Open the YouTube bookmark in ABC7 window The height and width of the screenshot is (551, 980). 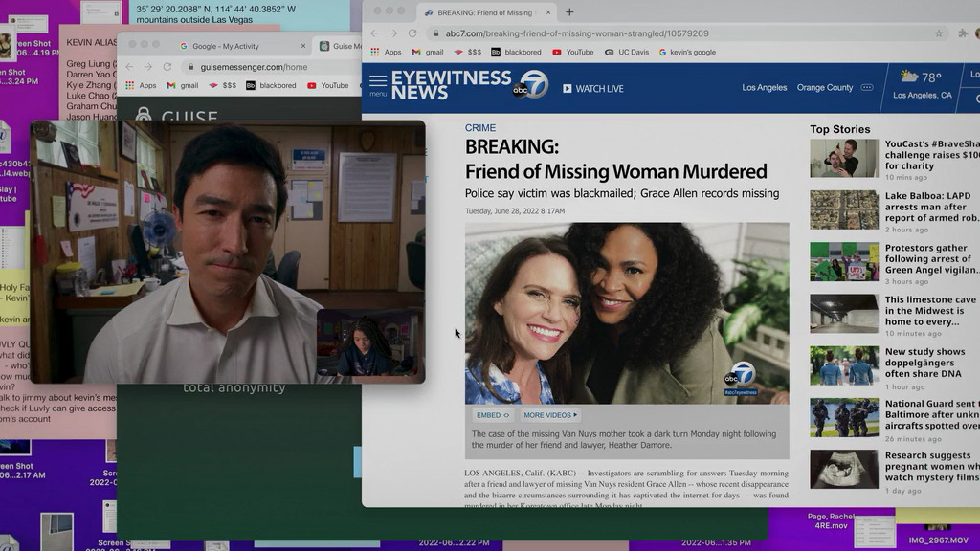click(573, 53)
